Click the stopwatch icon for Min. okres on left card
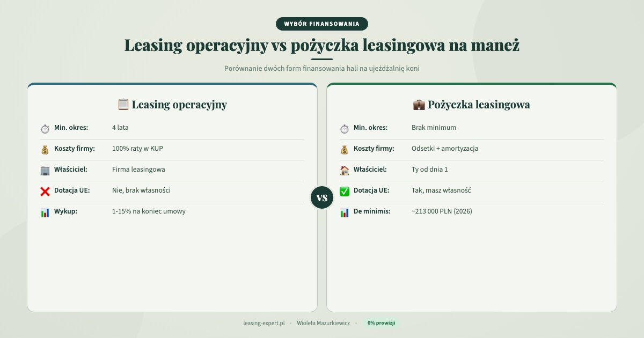Viewport: 644px width, 338px height. click(45, 128)
